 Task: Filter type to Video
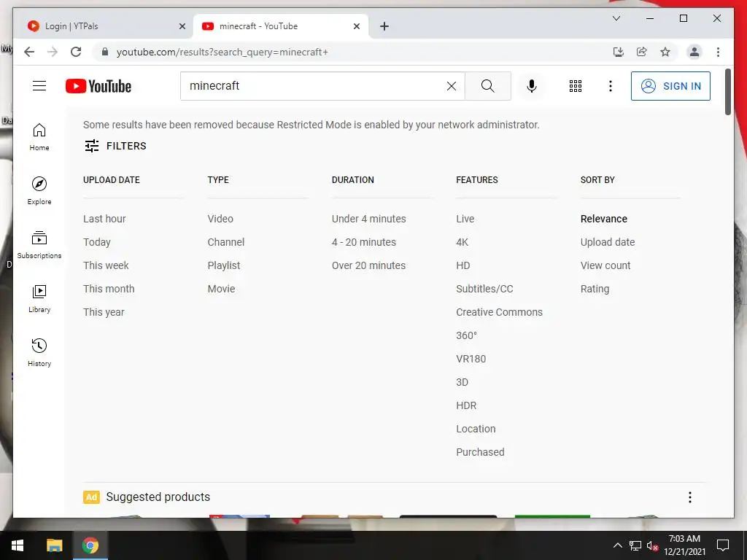pos(220,219)
